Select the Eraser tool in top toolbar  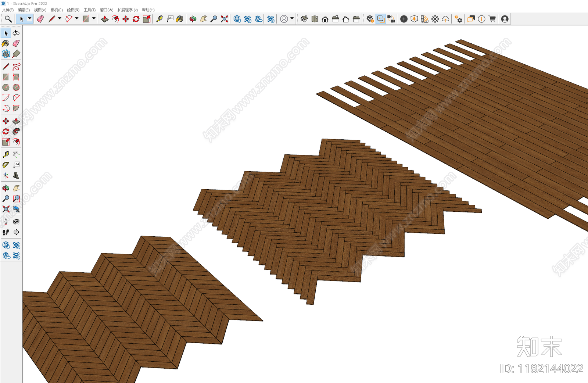[x=40, y=19]
